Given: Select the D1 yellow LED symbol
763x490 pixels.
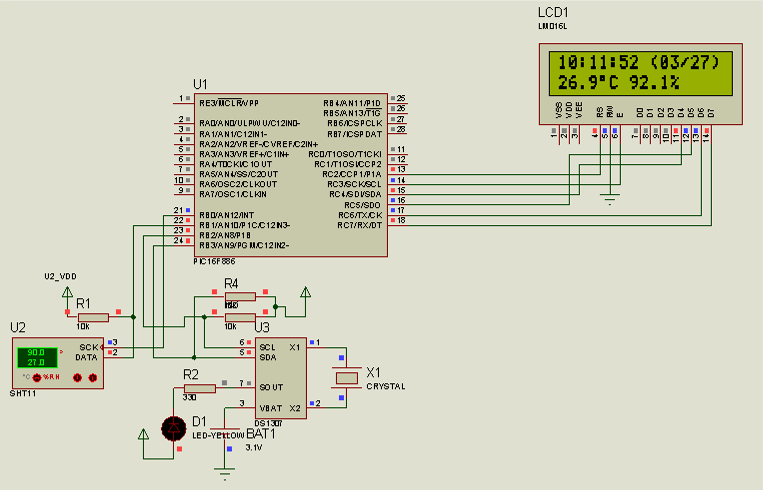Looking at the screenshot, I should pyautogui.click(x=174, y=428).
